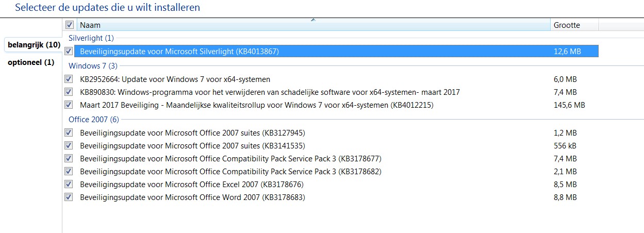Collapse the Office 2007 (6) group
644x233 pixels.
(94, 119)
